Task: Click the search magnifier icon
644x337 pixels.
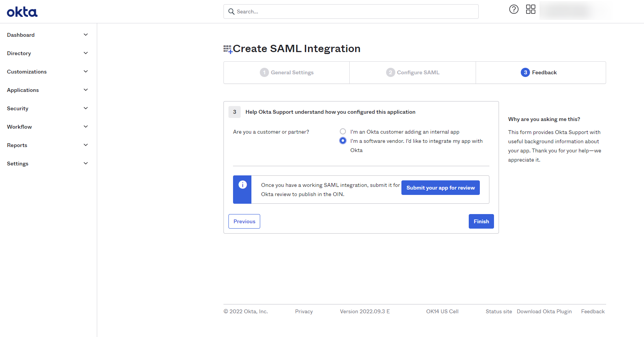Action: [231, 11]
